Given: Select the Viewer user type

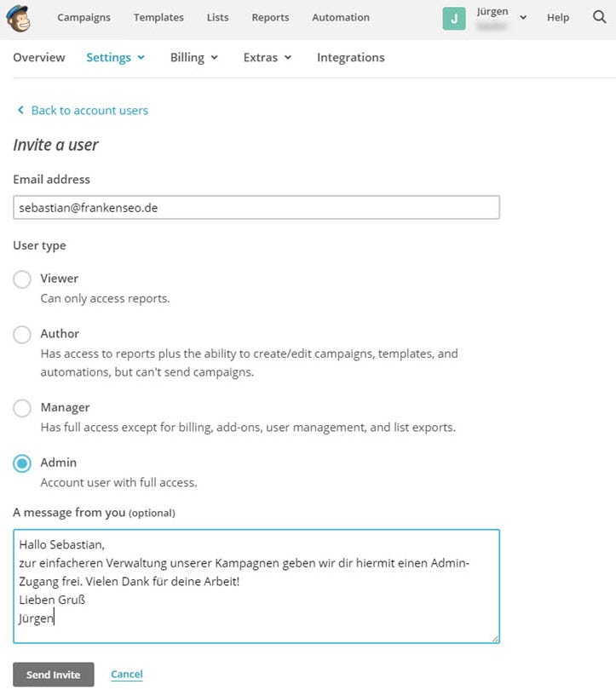Looking at the screenshot, I should tap(22, 279).
